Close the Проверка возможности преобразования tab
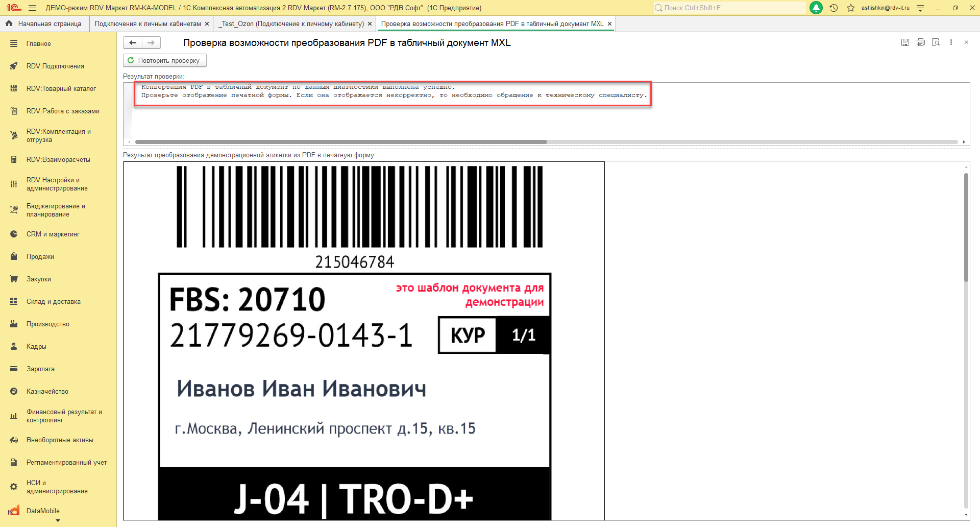980x527 pixels. tap(609, 24)
